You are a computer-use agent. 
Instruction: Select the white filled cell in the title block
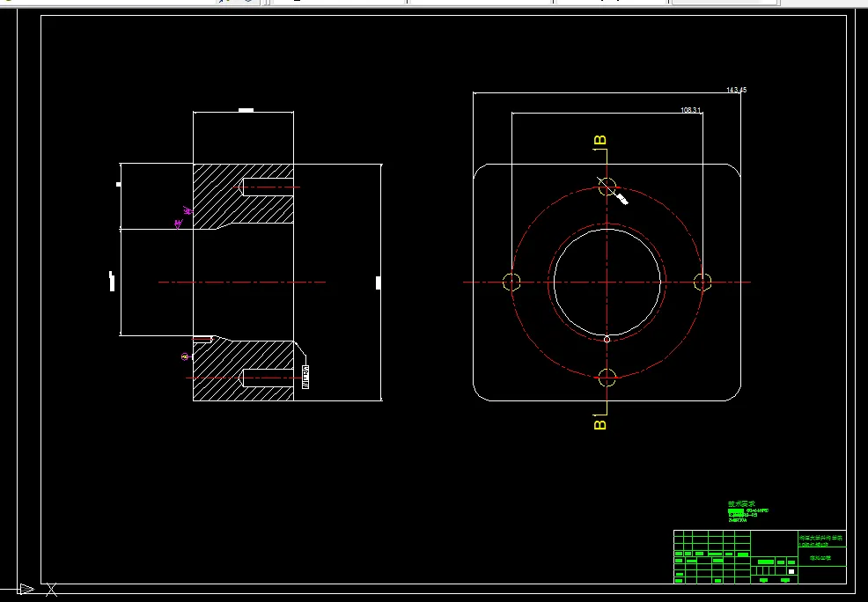(x=791, y=571)
